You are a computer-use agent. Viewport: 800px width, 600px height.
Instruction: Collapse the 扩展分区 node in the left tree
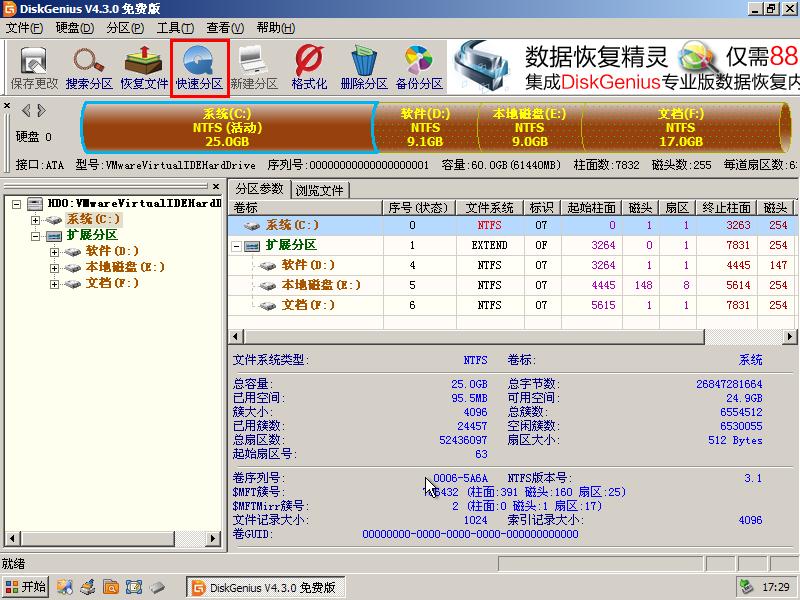[x=35, y=236]
